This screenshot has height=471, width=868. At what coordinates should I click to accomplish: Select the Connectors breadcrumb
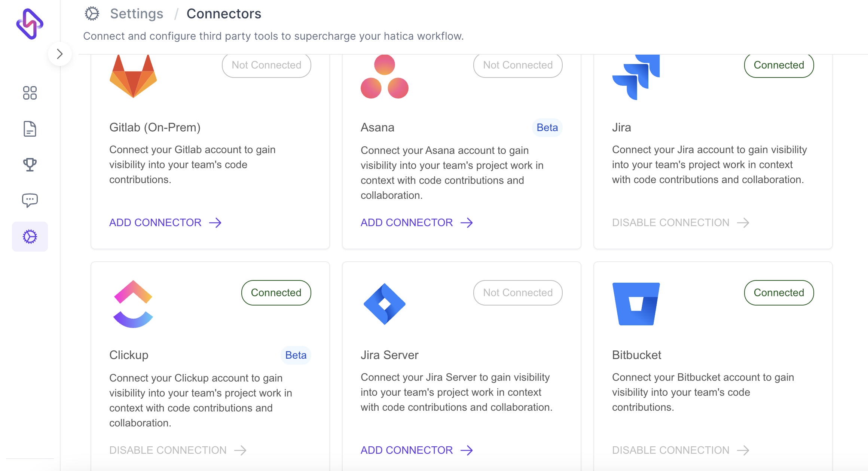click(x=224, y=13)
